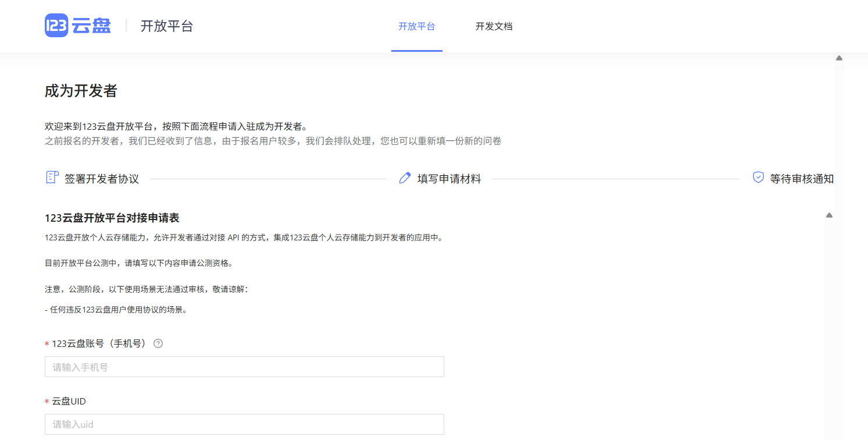Image resolution: width=868 pixels, height=440 pixels.
Task: Click the 云盘UID field label
Action: tap(69, 401)
